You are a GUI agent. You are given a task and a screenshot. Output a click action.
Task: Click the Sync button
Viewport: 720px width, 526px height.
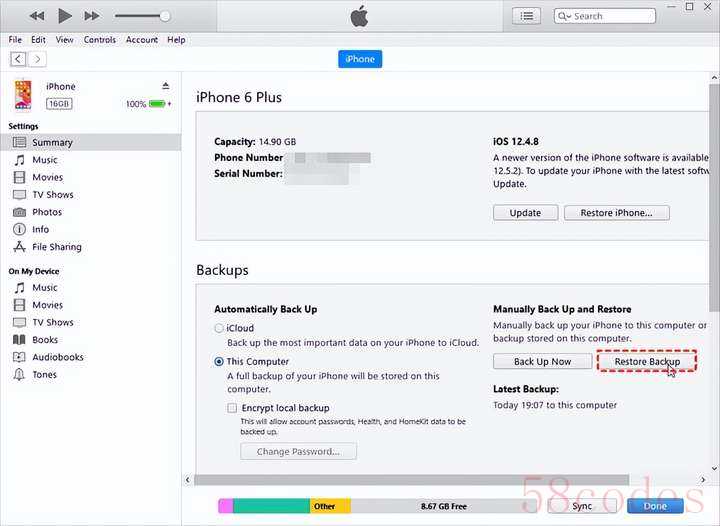pyautogui.click(x=582, y=506)
